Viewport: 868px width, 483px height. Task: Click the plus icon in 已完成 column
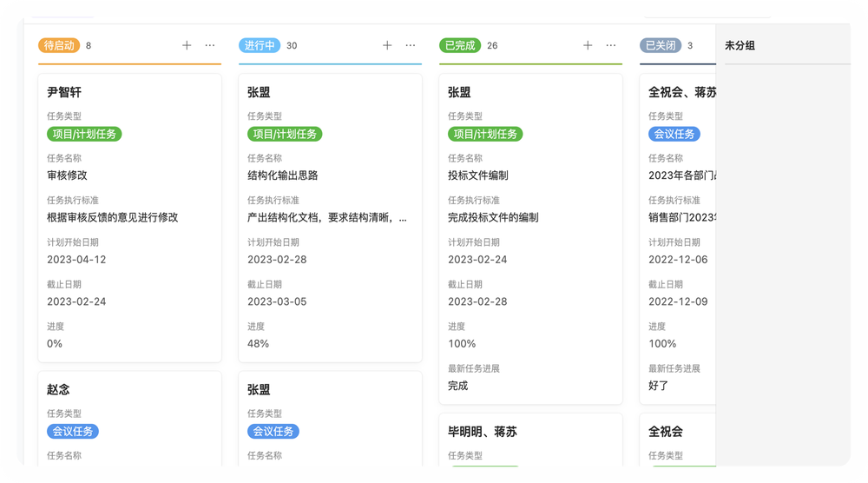[x=588, y=45]
